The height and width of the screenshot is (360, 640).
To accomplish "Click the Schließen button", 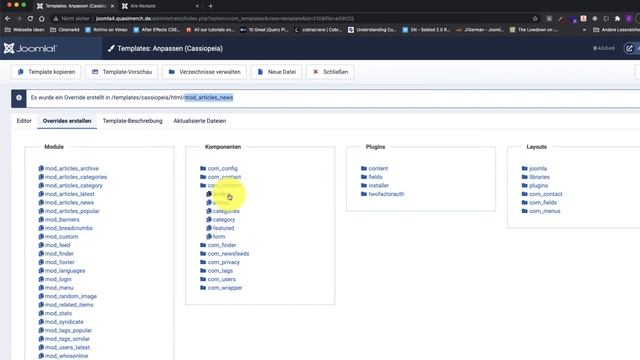I will (330, 72).
